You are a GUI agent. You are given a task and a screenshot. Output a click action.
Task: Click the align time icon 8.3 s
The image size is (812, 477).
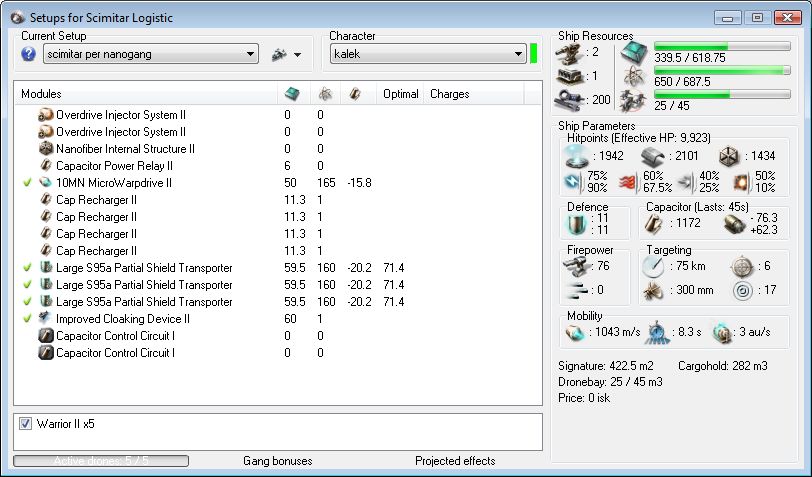point(657,332)
